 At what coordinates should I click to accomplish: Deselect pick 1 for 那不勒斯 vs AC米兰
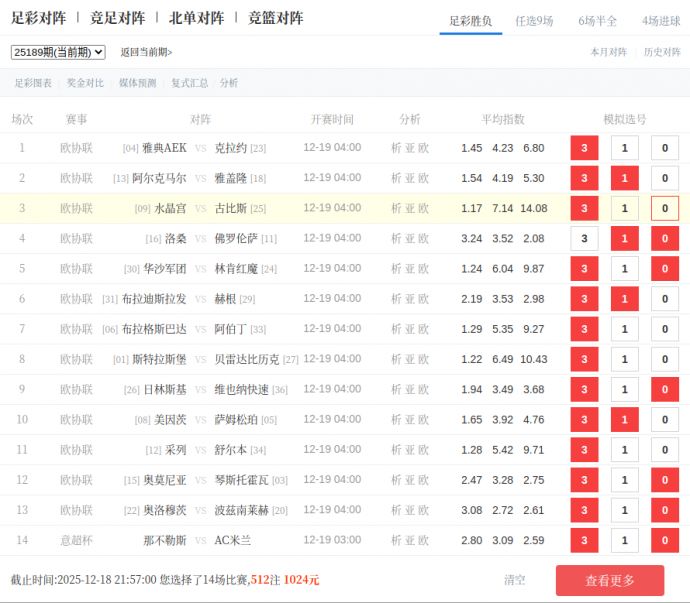coord(624,540)
